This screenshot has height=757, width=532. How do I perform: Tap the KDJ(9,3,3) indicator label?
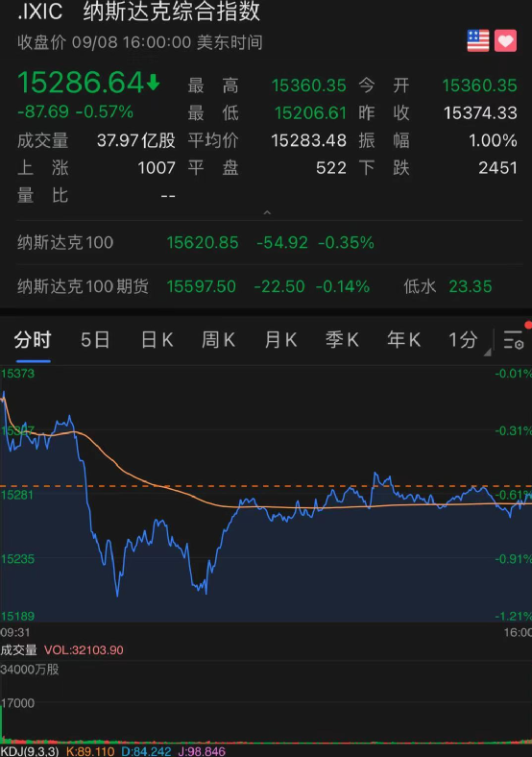coord(30,751)
